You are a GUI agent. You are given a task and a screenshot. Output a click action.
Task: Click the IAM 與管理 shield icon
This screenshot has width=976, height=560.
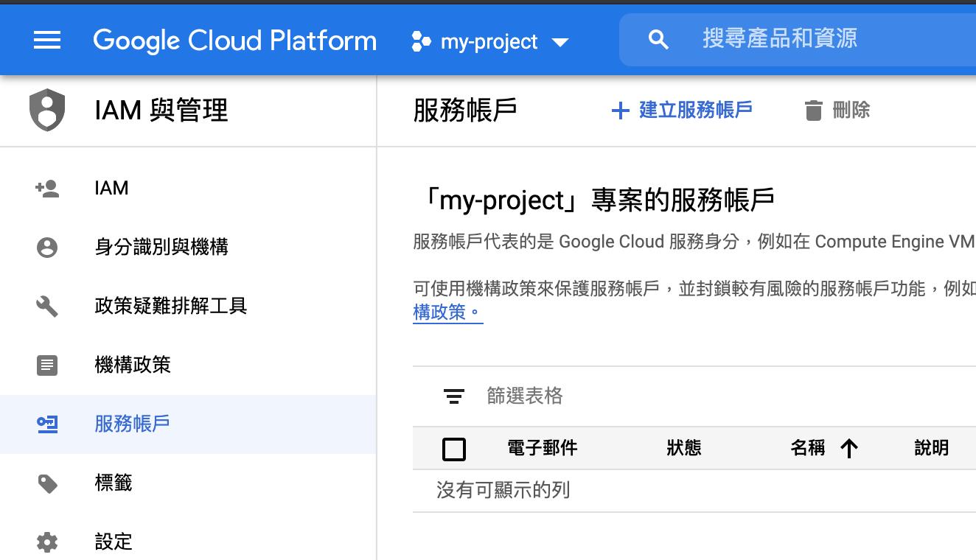coord(47,110)
